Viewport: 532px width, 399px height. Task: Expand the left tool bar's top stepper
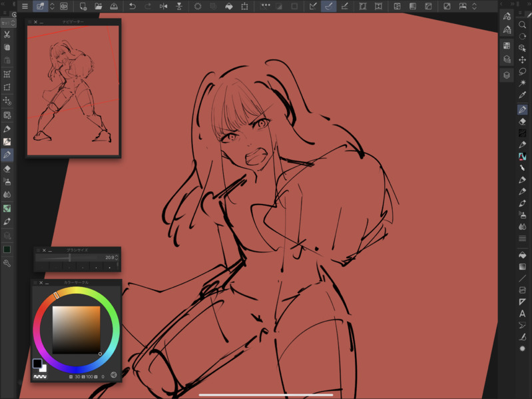(x=13, y=23)
